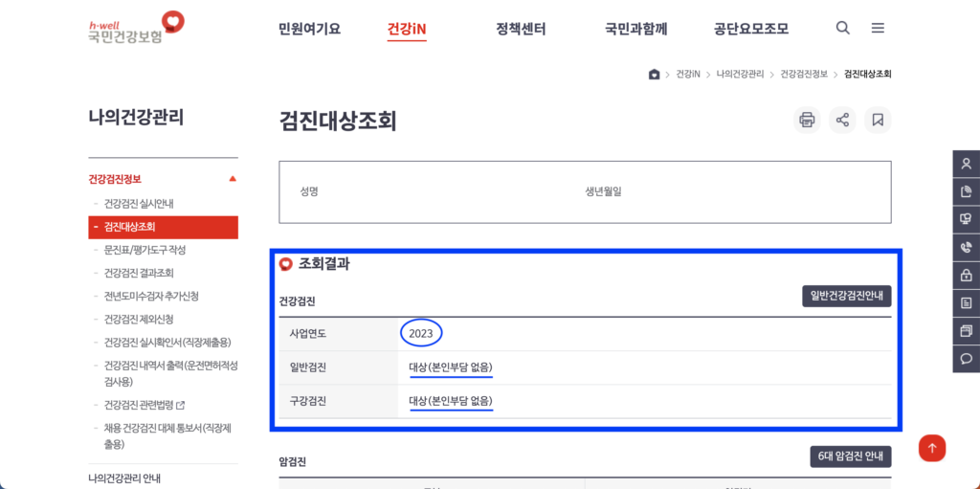Viewport: 980px width, 489px height.
Task: Click the 일반건강검진안내 button
Action: tap(846, 296)
